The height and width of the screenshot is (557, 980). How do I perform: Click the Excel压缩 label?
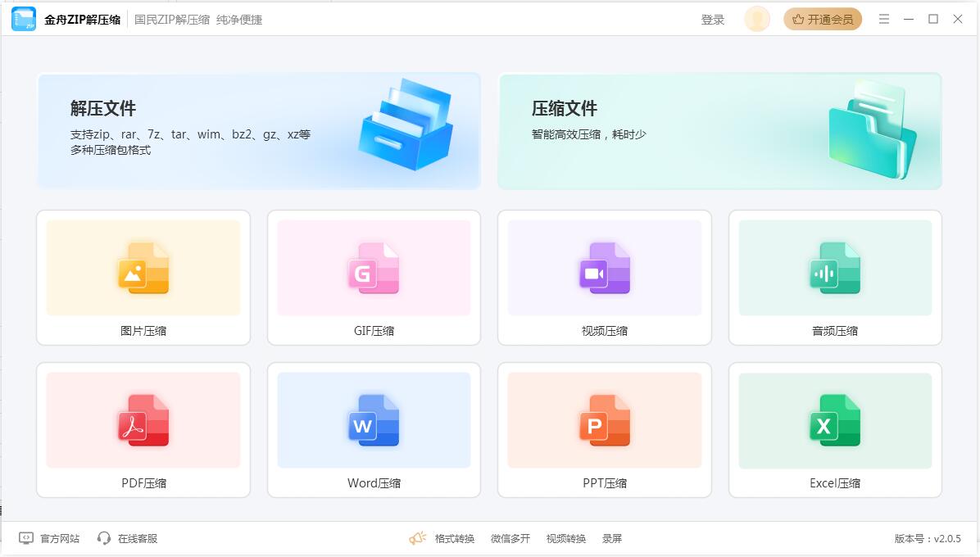[835, 483]
